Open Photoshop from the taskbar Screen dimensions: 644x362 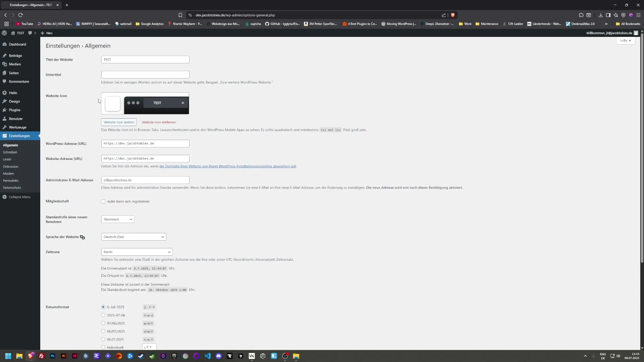(53, 356)
